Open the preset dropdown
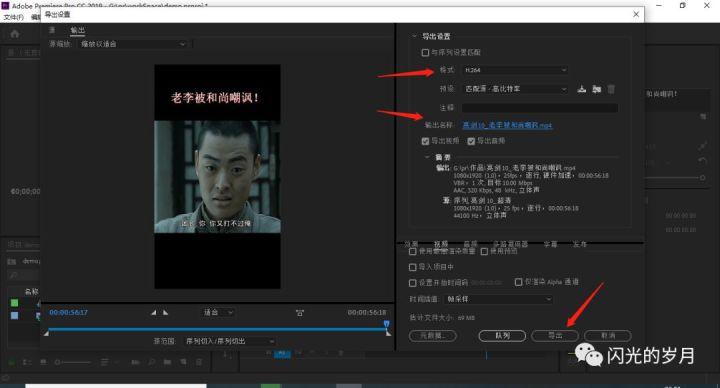The height and width of the screenshot is (388, 720). click(x=515, y=89)
